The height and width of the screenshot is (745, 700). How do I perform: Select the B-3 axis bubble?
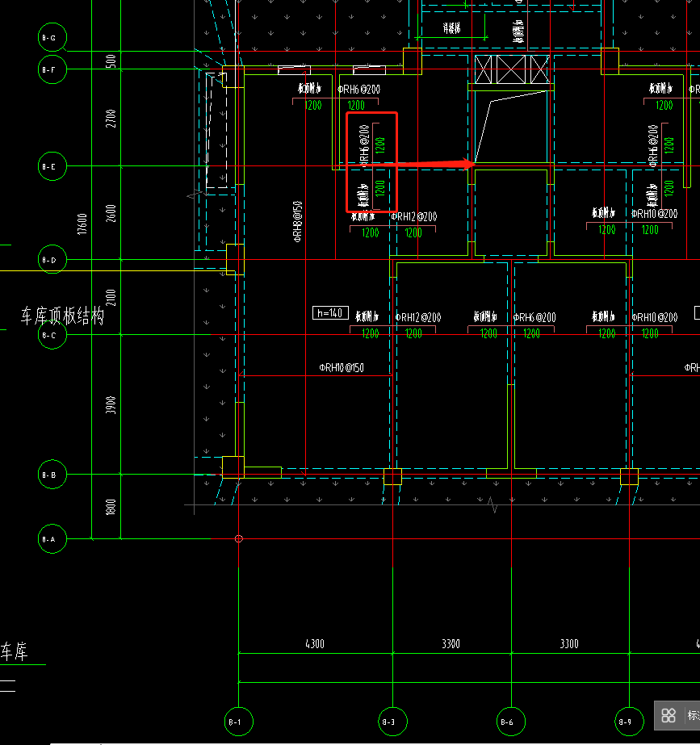click(x=392, y=722)
